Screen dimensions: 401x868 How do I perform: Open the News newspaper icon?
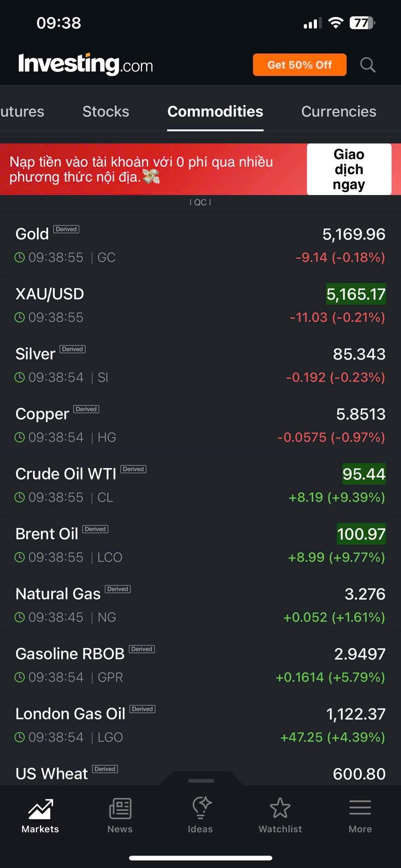point(120,809)
